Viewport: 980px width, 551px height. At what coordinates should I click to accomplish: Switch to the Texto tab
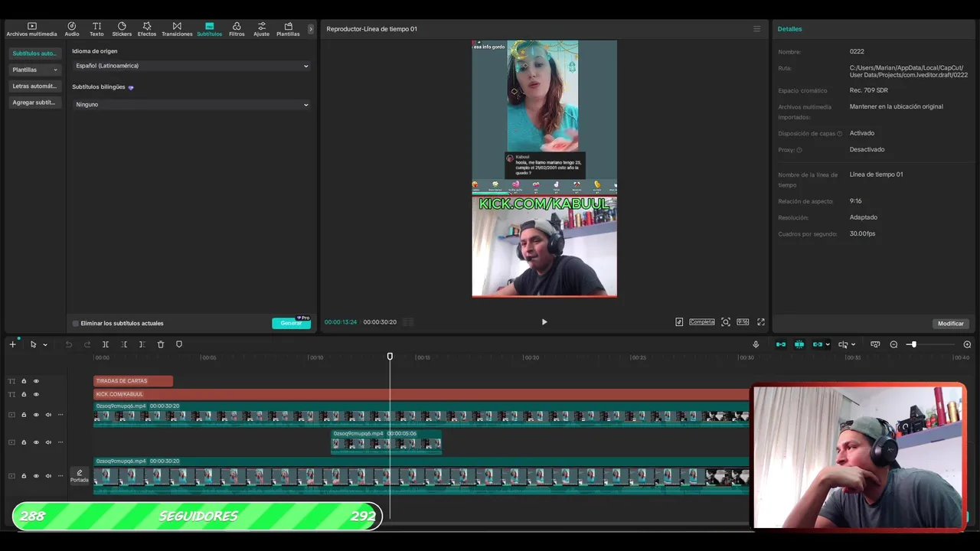[x=96, y=29]
